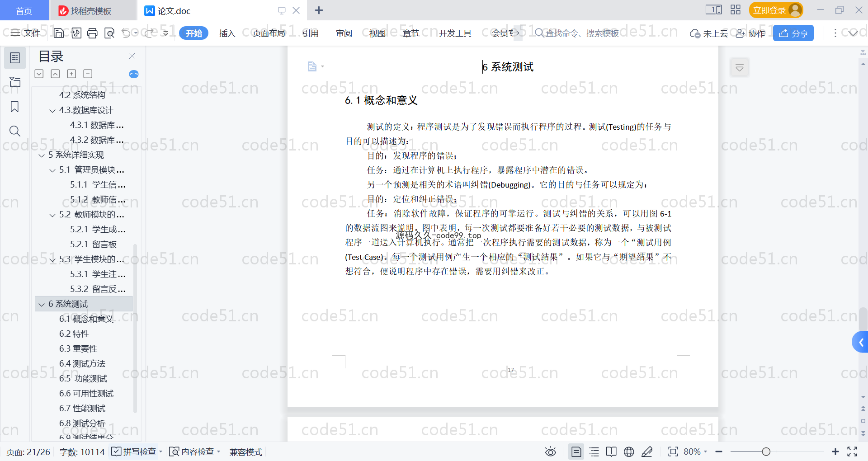Click fit page zoom icon
This screenshot has width=868, height=461.
click(x=673, y=452)
